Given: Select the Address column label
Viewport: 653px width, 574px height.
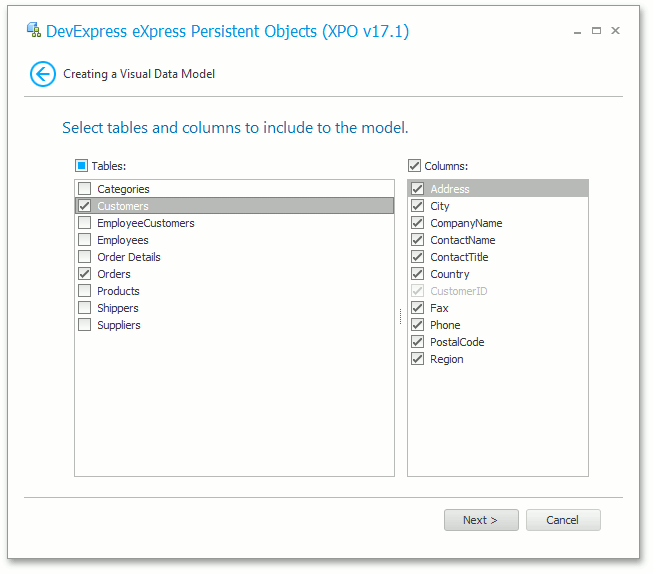Looking at the screenshot, I should click(450, 189).
